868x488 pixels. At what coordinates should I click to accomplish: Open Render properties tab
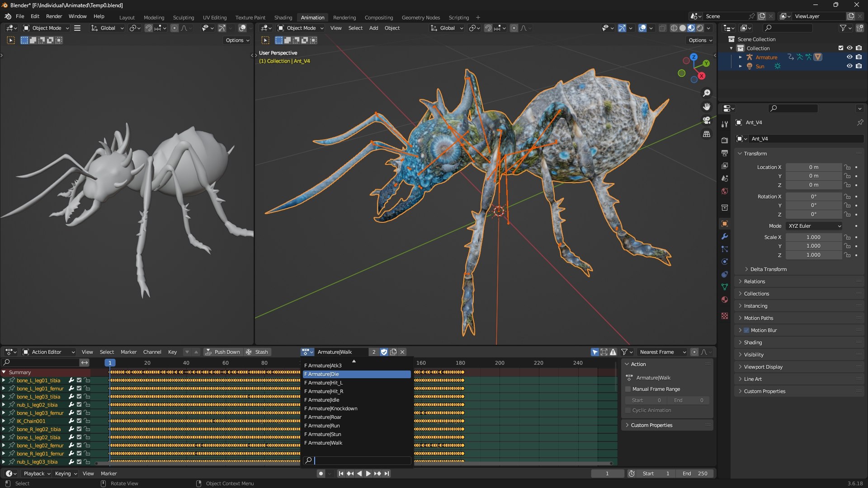[725, 141]
